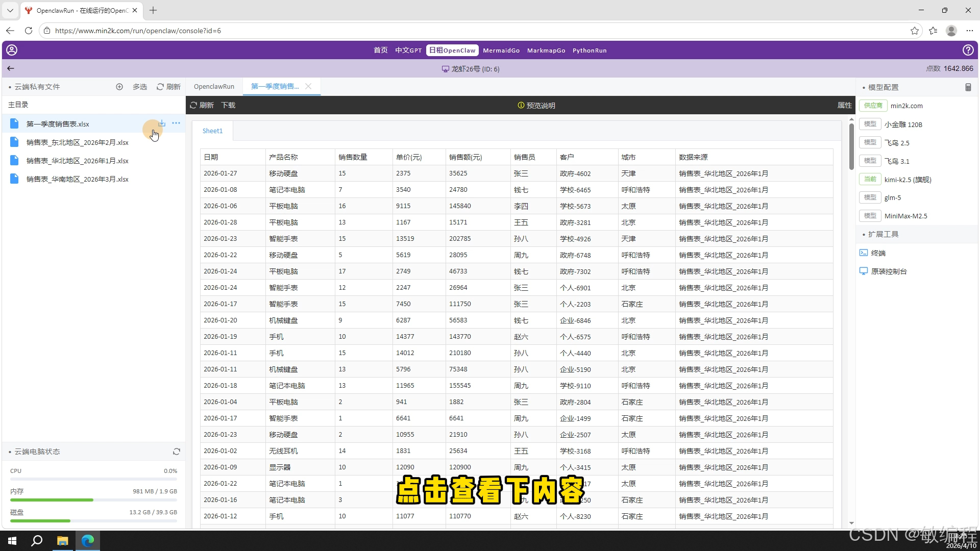
Task: Open the 终端 terminal tool
Action: 878,253
